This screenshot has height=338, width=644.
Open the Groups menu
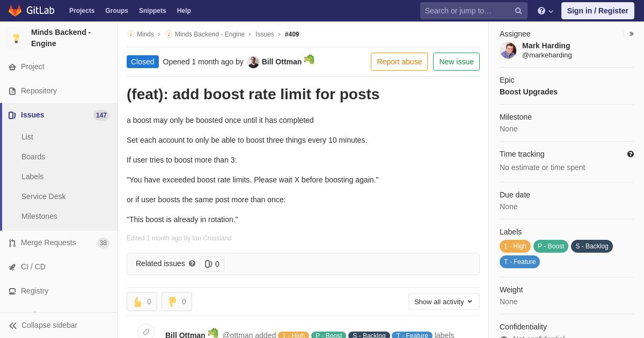pos(116,11)
